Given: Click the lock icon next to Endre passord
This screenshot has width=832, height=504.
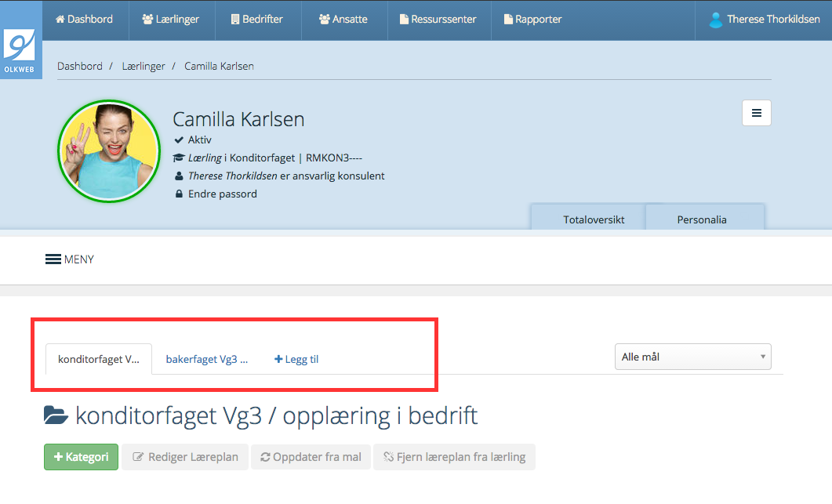Looking at the screenshot, I should 179,194.
